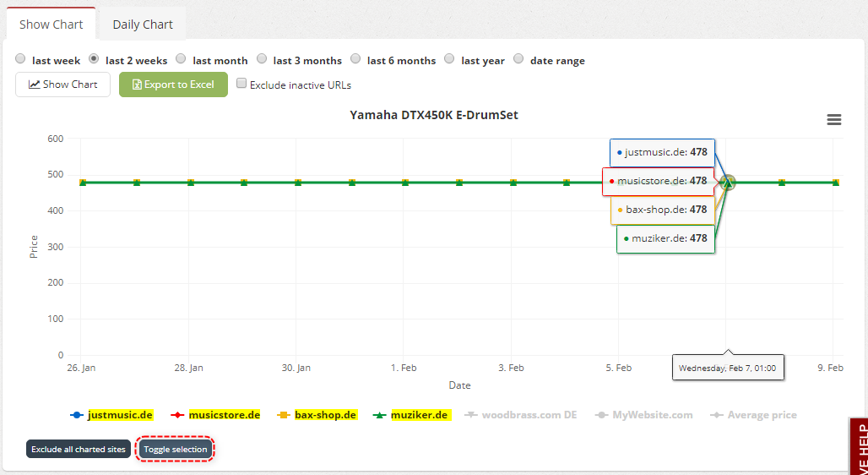Click the data point above 30. Jan
Viewport: 868px width, 475px height.
(x=298, y=183)
